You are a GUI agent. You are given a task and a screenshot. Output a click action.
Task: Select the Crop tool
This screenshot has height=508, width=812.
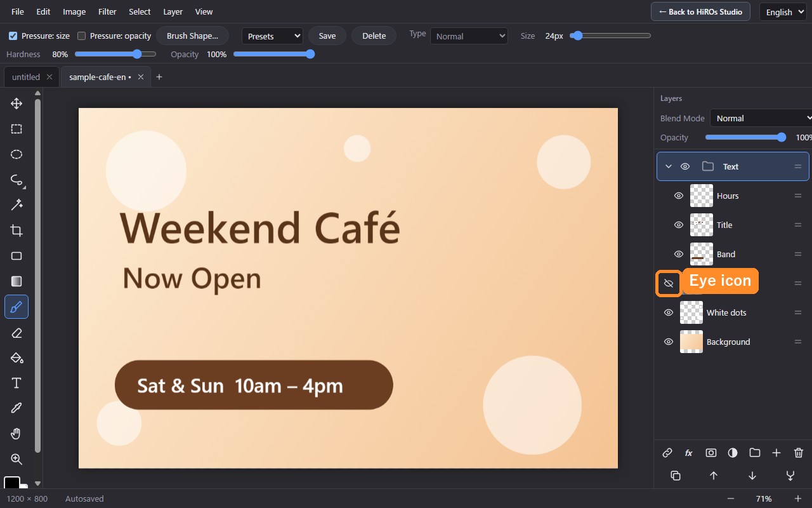16,231
